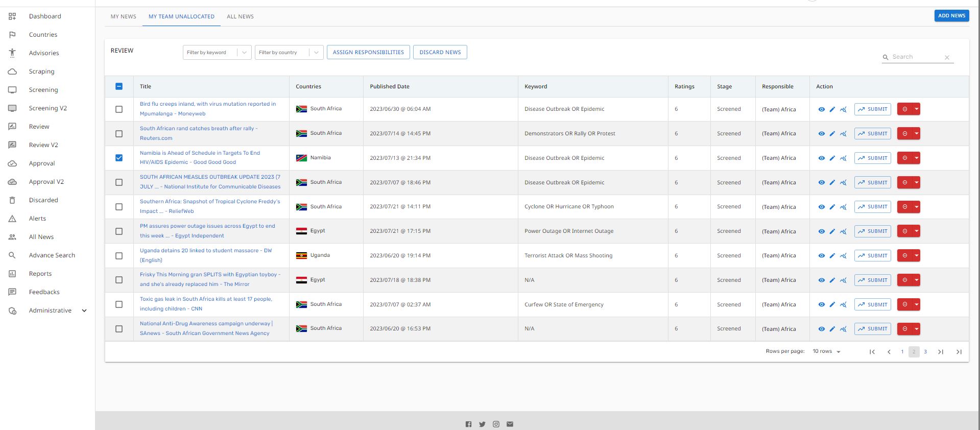Screen dimensions: 980x430
Task: Open Screening V2 in the sidebar
Action: click(48, 108)
